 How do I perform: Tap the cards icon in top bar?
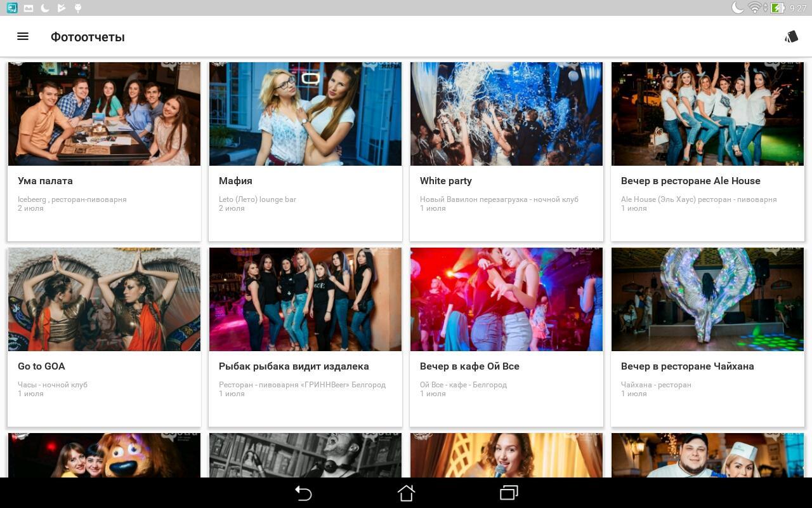(791, 37)
